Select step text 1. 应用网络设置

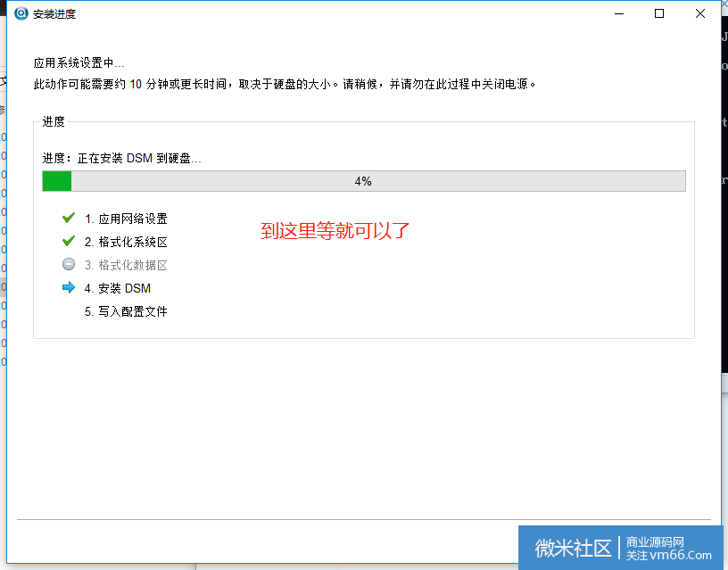tap(126, 219)
